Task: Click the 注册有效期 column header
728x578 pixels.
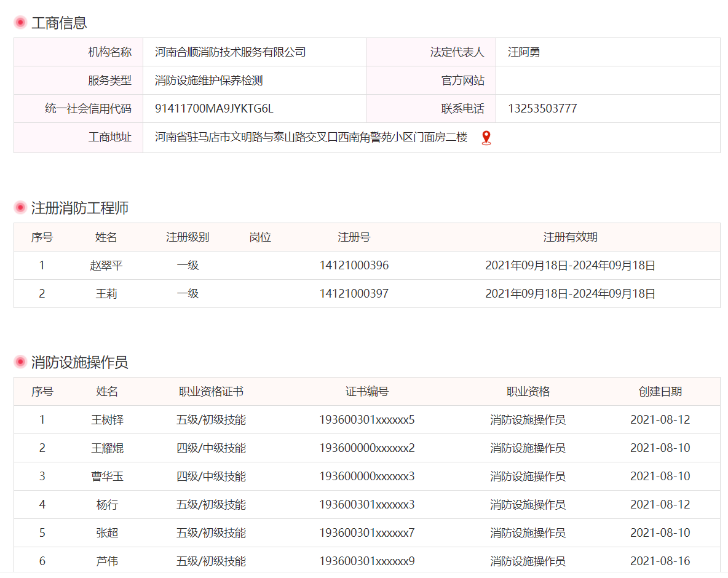Action: pos(570,237)
